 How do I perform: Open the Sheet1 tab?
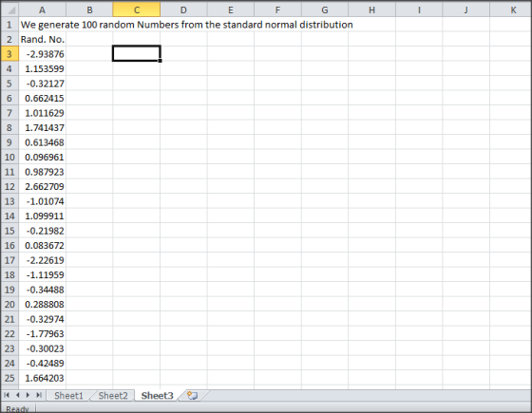(x=68, y=395)
